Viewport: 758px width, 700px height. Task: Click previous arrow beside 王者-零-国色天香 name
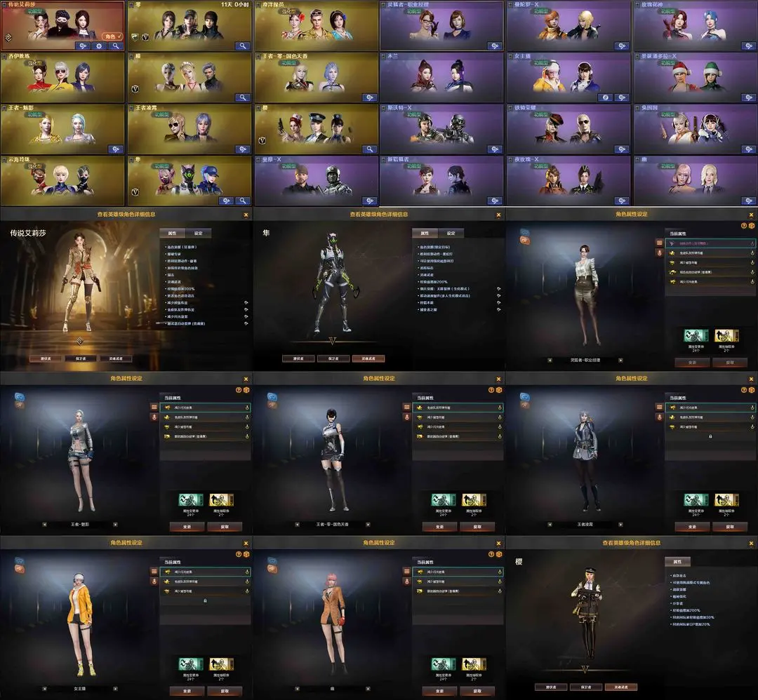297,524
